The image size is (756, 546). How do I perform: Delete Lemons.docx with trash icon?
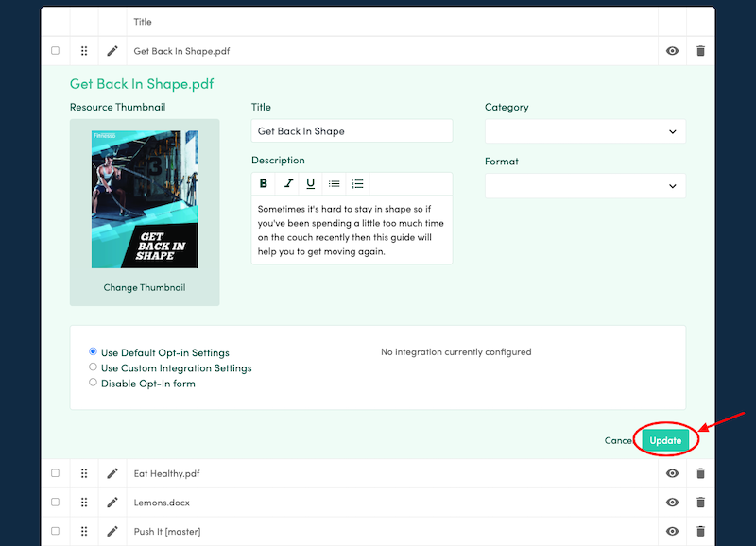[x=700, y=503]
